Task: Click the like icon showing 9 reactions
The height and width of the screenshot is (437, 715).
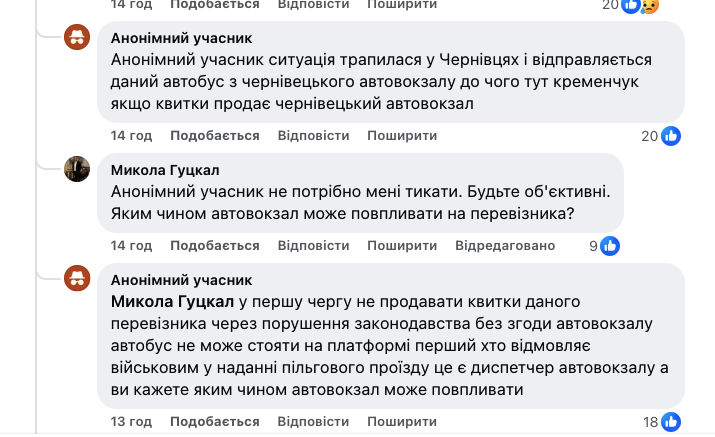Action: tap(610, 245)
